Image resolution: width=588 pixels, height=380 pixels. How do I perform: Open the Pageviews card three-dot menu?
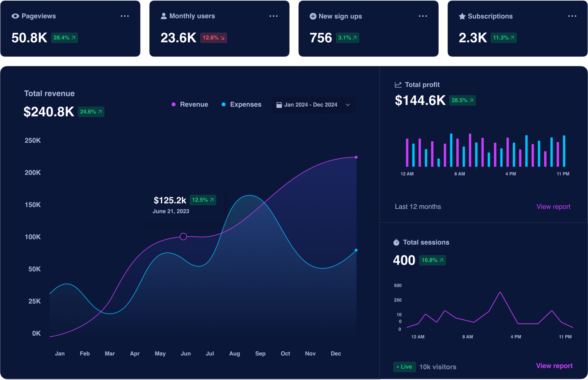click(x=125, y=16)
